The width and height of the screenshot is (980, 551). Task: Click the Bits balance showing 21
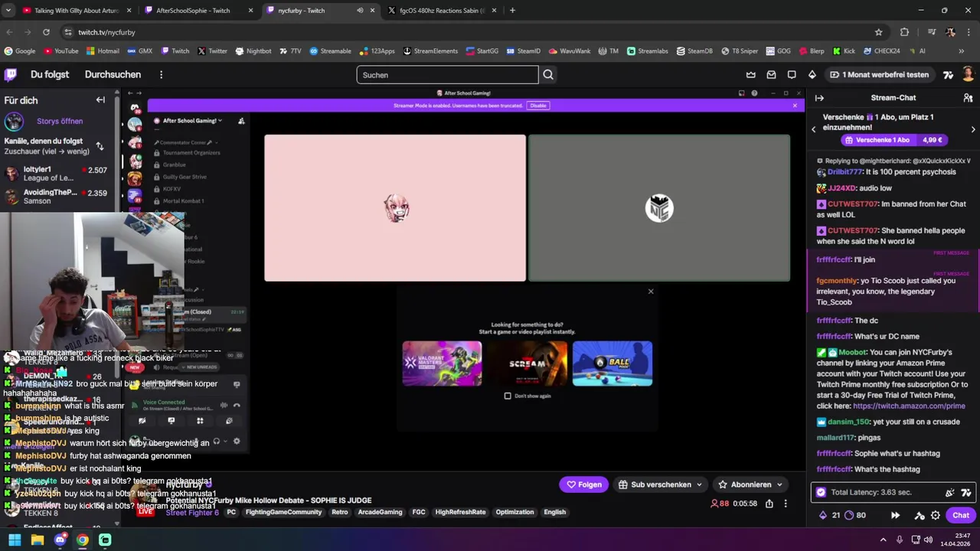(x=829, y=515)
